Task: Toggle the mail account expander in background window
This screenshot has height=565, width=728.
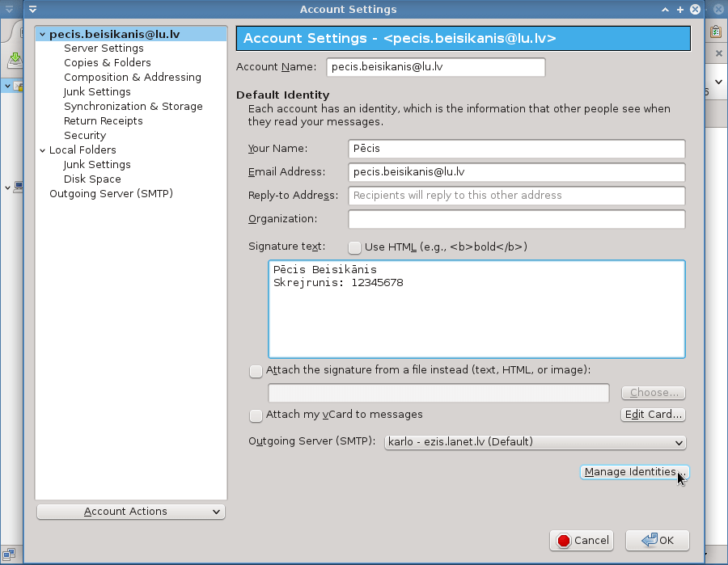Action: tap(7, 86)
